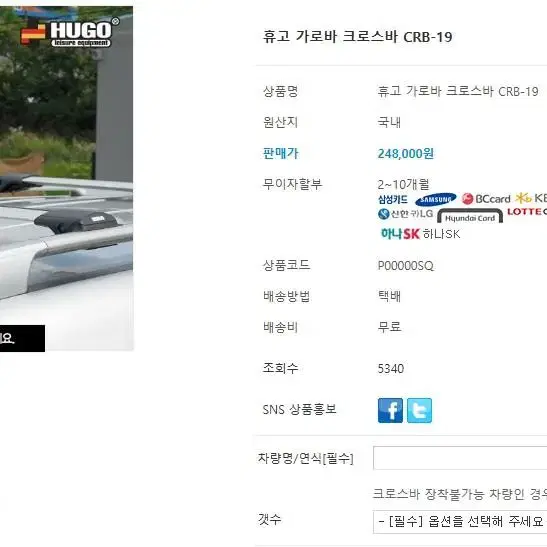Click the black banner below product photo
Viewport: 547px width, 547px height.
click(22, 338)
